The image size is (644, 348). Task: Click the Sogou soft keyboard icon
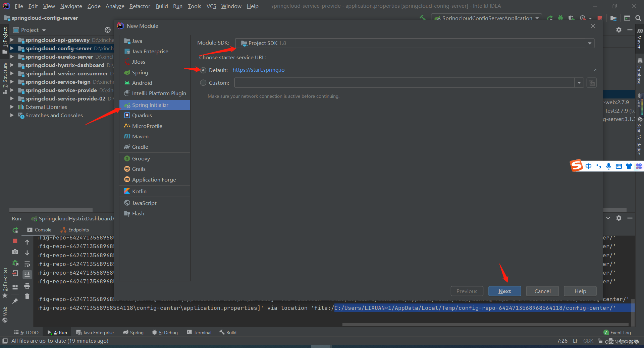[x=619, y=166]
